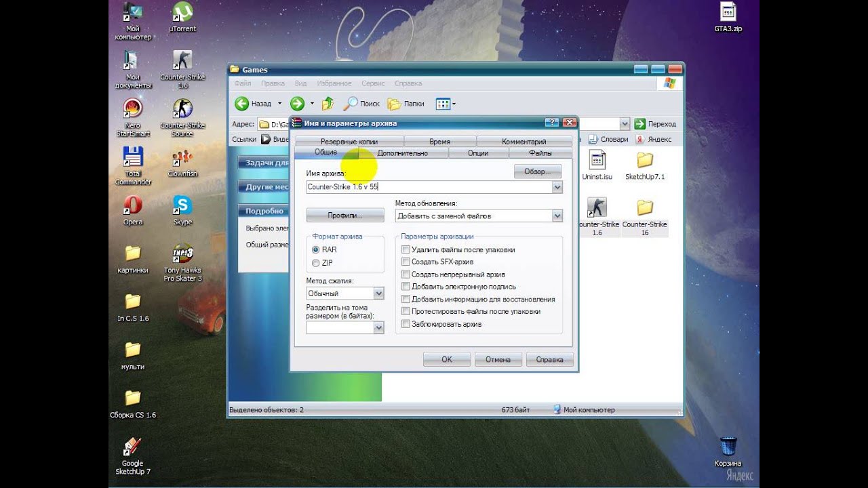
Task: Open Метод сжатия dropdown
Action: pos(378,293)
